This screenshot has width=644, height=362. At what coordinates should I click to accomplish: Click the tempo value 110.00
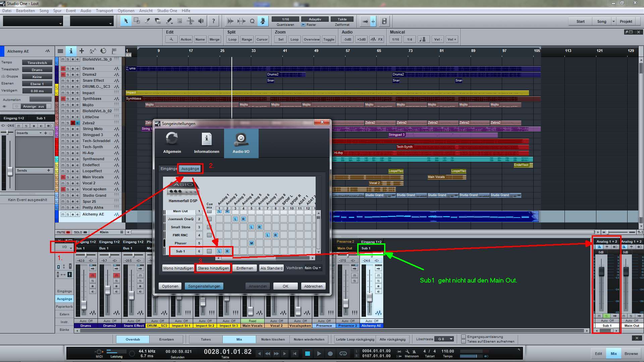448,351
